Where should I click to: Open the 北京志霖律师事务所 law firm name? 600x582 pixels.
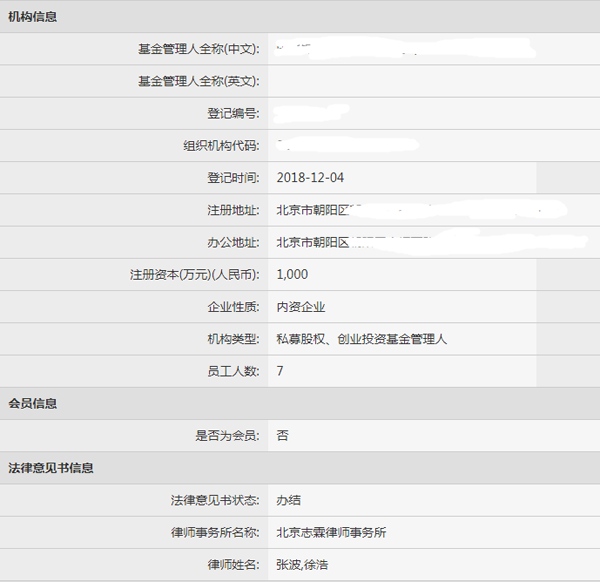(x=331, y=533)
